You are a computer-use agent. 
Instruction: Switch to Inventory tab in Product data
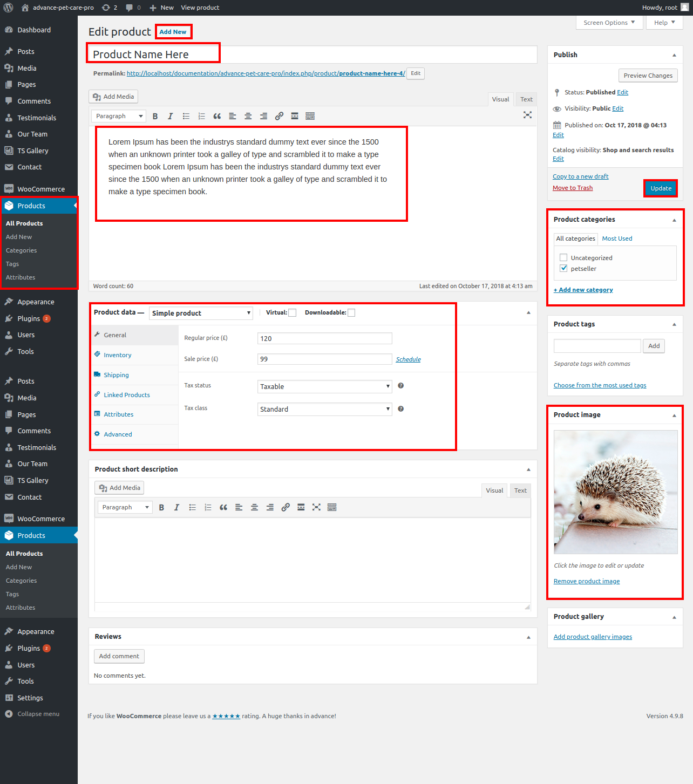point(118,355)
